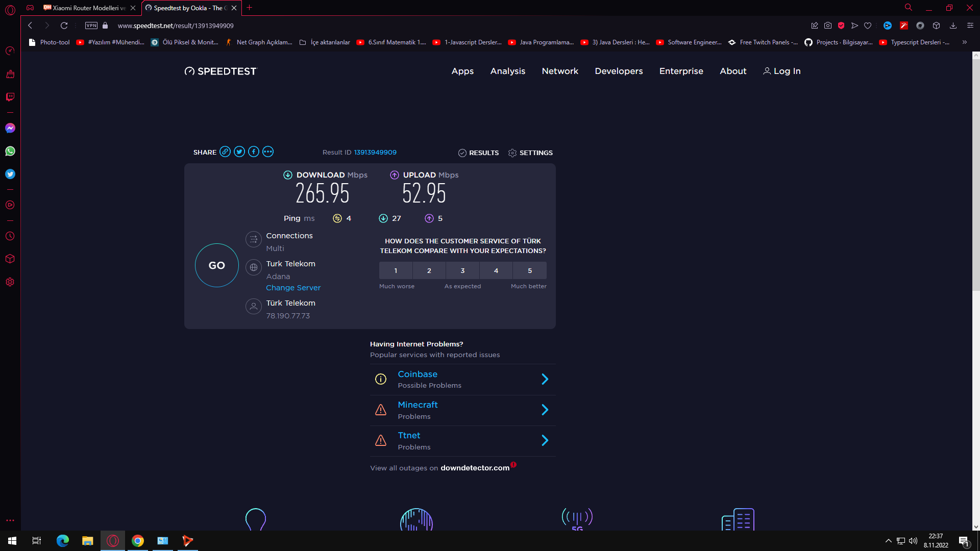The image size is (980, 551).
Task: Copy the share link icon
Action: tap(225, 152)
